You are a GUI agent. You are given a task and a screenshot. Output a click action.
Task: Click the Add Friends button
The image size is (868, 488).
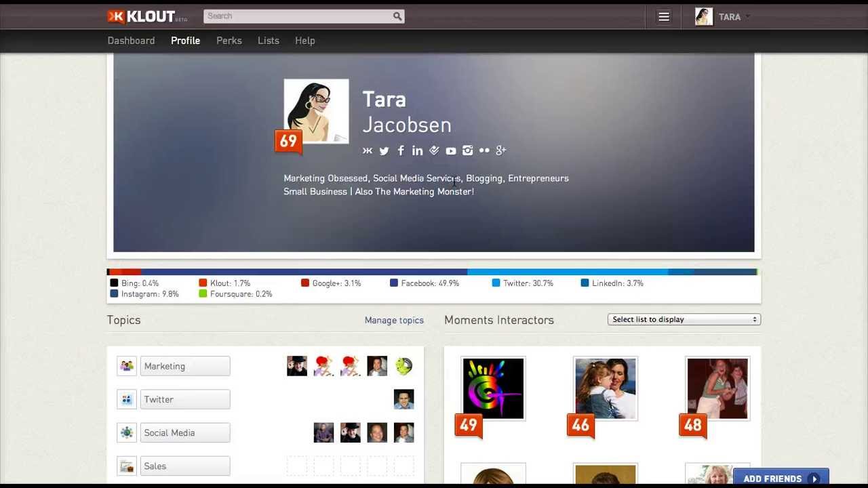tap(781, 478)
